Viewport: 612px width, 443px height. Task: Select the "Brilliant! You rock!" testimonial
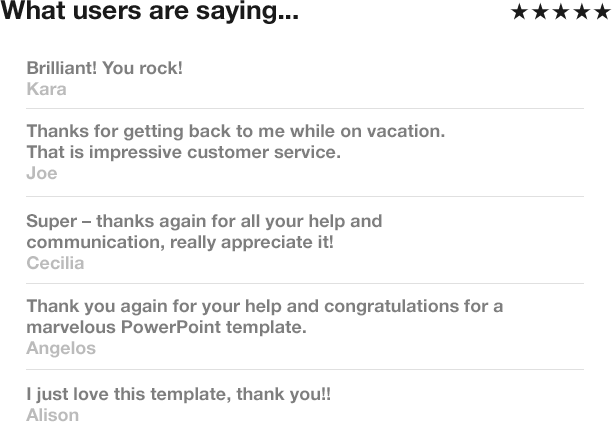pyautogui.click(x=104, y=69)
